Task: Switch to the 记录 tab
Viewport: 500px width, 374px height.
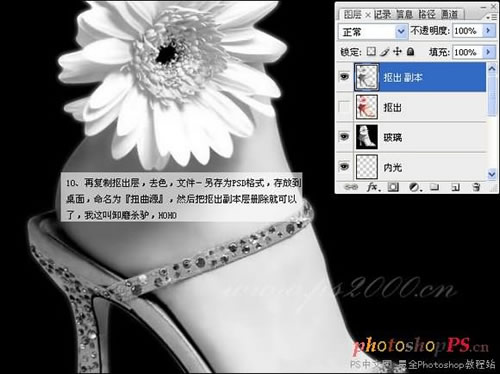Action: 382,14
